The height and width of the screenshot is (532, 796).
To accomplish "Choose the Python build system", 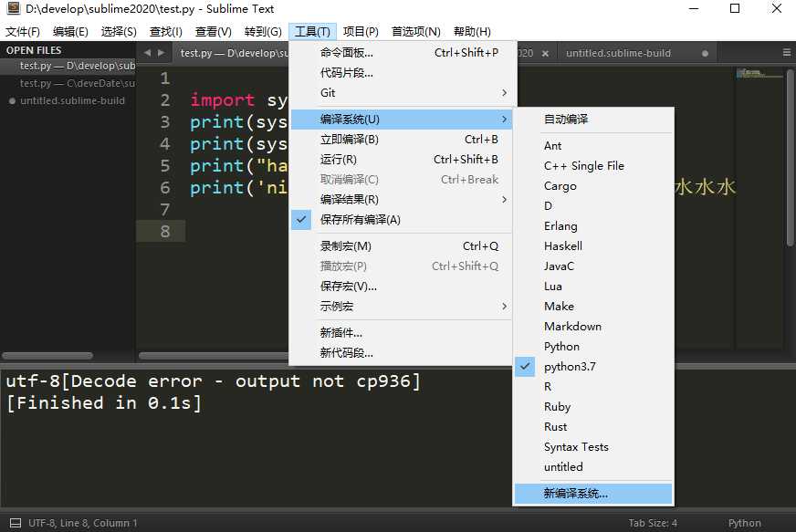I will (x=593, y=346).
